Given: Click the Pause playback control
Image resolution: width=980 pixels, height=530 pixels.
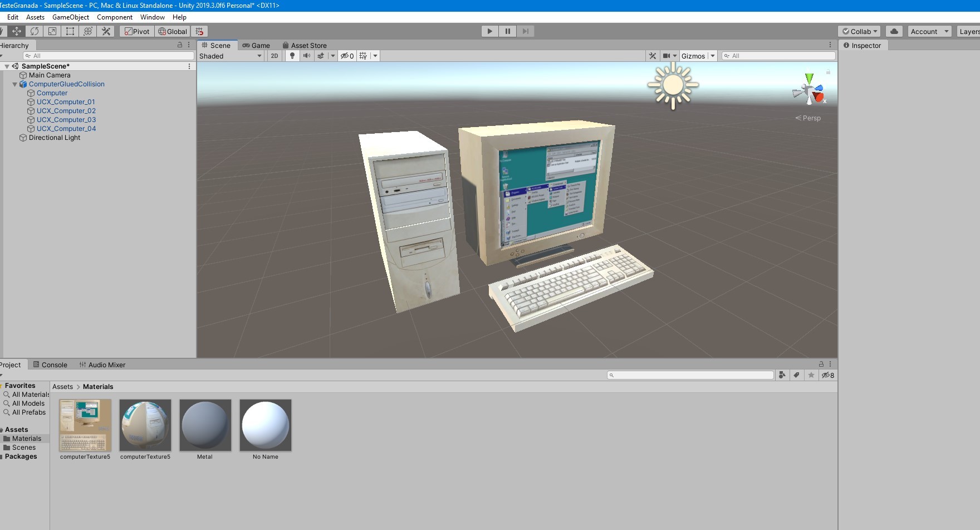Looking at the screenshot, I should coord(507,31).
